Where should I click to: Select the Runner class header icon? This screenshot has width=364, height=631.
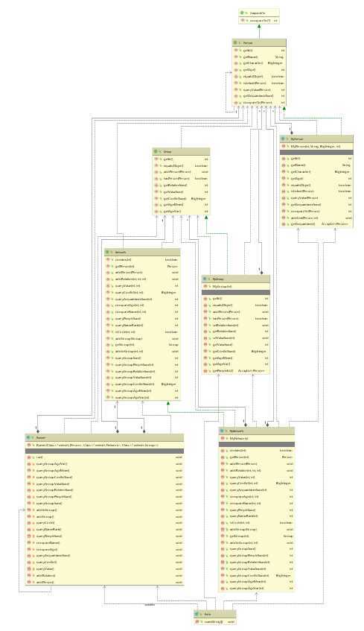28,438
